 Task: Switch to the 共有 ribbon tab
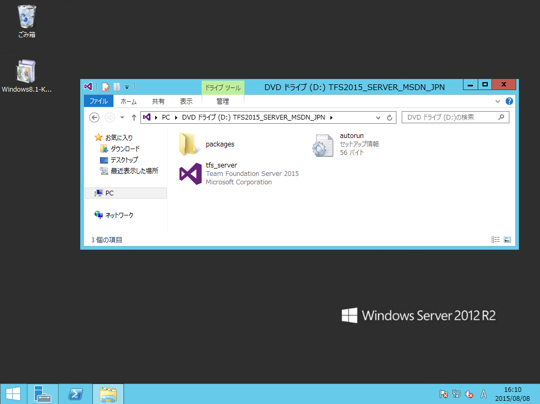point(158,101)
